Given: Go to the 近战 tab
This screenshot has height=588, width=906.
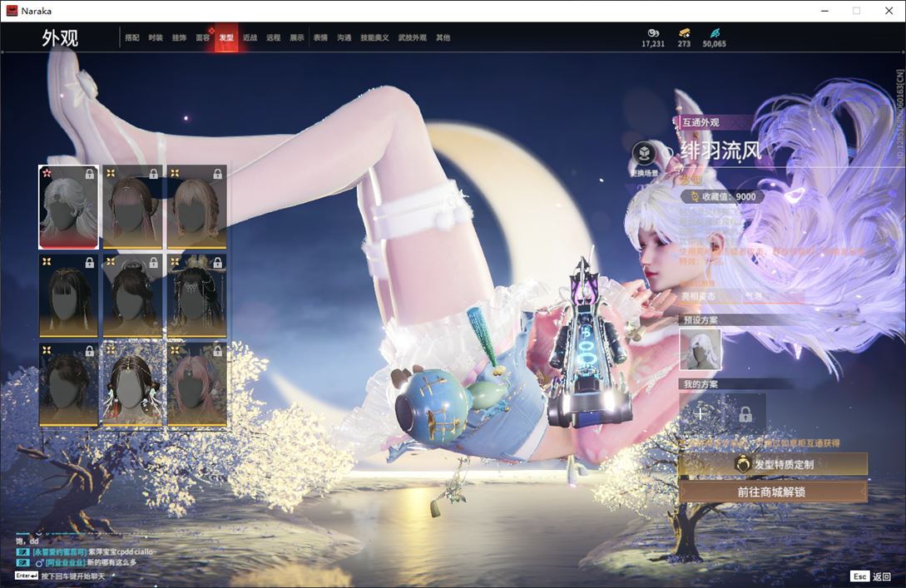Looking at the screenshot, I should point(250,37).
